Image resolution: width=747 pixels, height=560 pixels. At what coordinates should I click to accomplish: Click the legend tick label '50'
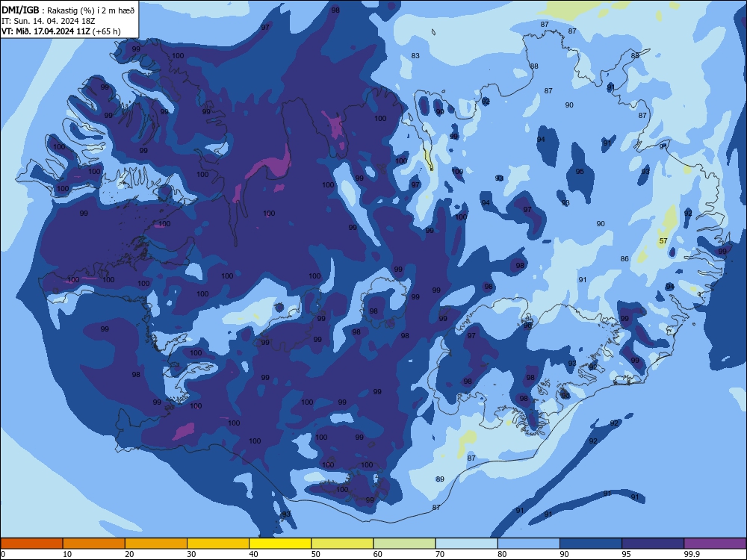[x=316, y=554]
